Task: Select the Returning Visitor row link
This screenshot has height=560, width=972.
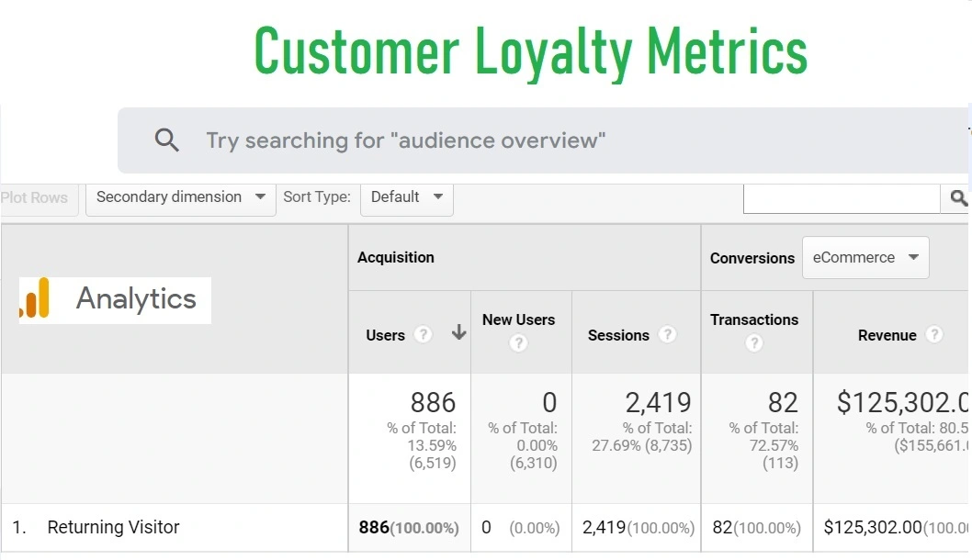Action: point(113,527)
